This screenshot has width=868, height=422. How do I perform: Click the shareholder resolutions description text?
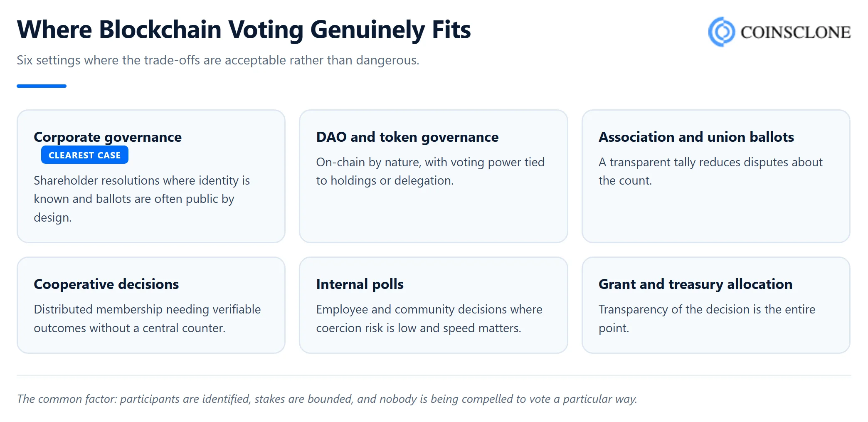point(142,199)
